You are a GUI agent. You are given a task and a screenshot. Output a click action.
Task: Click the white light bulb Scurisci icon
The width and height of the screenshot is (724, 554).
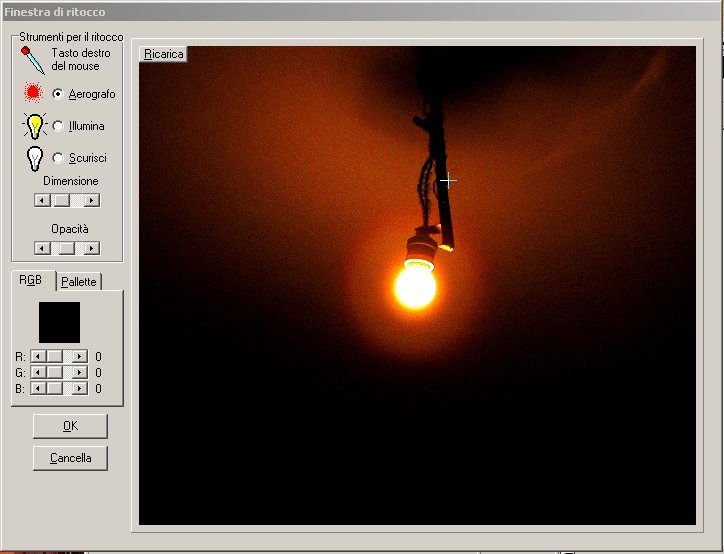click(x=35, y=158)
